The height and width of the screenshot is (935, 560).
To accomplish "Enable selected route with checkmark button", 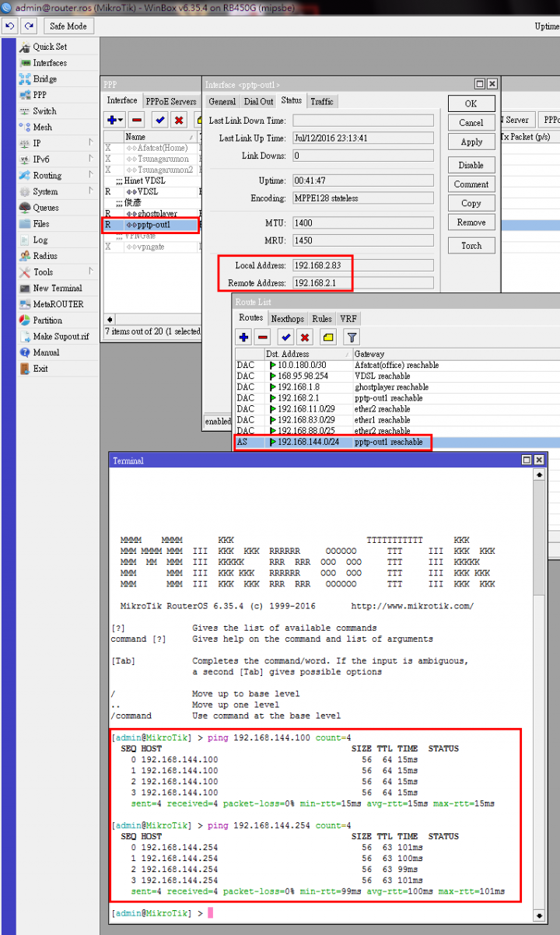I will click(x=285, y=337).
